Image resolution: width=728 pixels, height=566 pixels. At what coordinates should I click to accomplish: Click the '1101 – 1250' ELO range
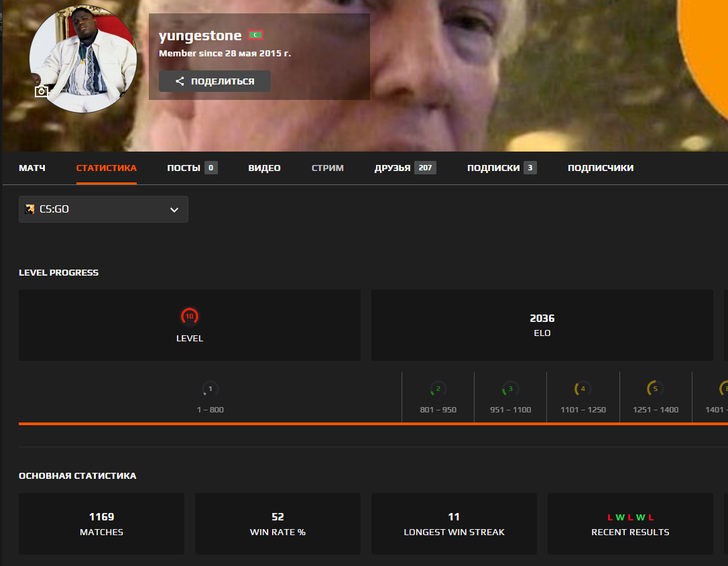click(583, 410)
